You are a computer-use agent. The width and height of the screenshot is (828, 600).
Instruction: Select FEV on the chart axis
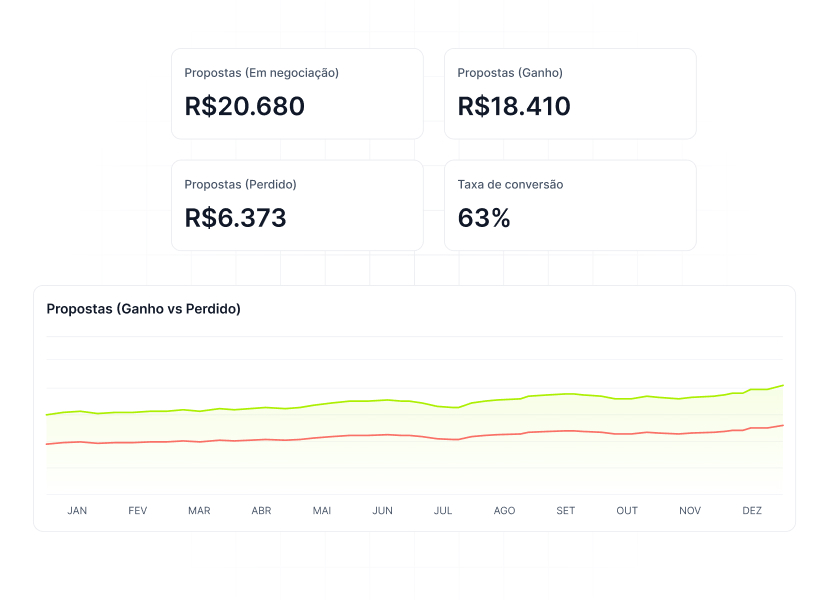(x=138, y=510)
